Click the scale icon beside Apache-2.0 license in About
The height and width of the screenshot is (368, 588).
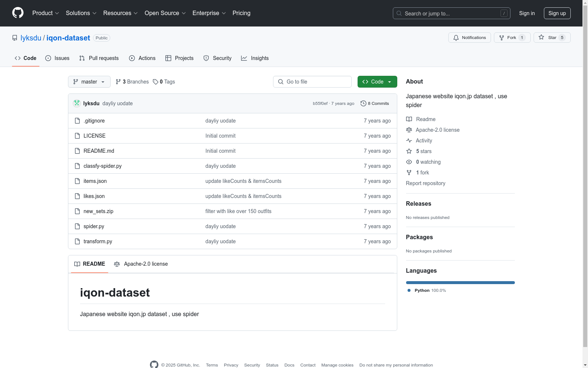409,130
